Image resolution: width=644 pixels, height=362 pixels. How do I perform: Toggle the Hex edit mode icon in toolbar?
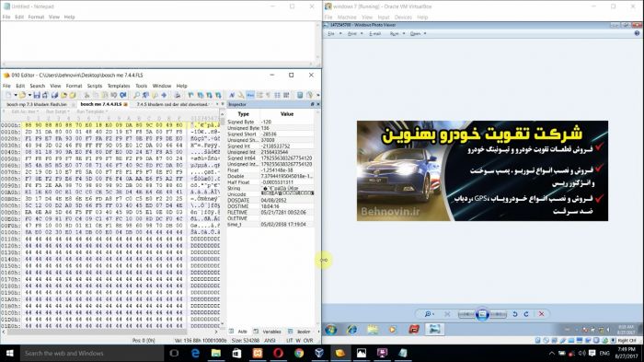pyautogui.click(x=250, y=95)
